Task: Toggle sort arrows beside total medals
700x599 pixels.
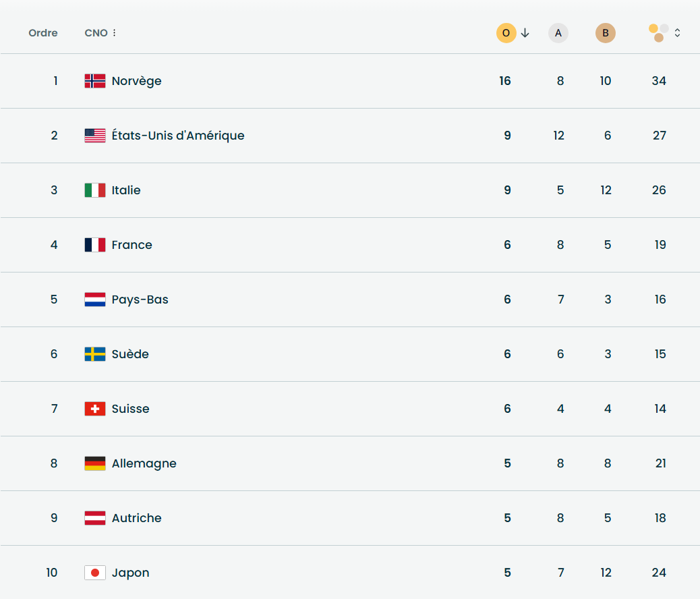Action: coord(677,33)
